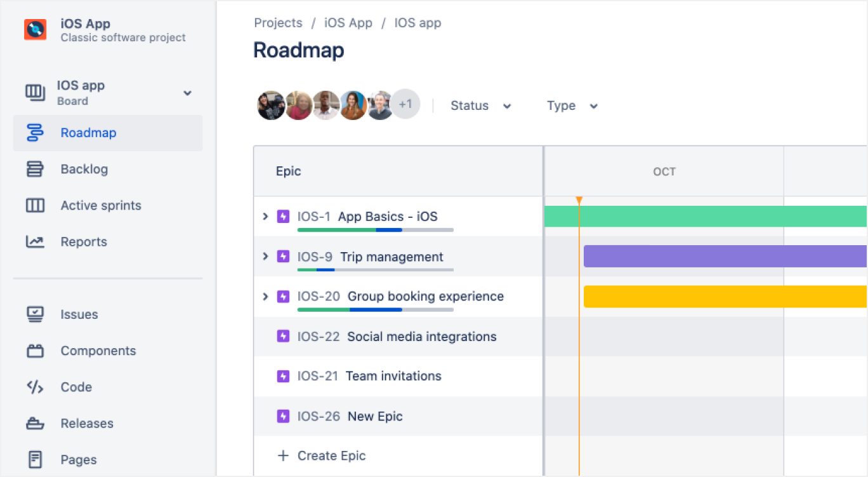
Task: Navigate to Projects breadcrumb link
Action: [278, 22]
